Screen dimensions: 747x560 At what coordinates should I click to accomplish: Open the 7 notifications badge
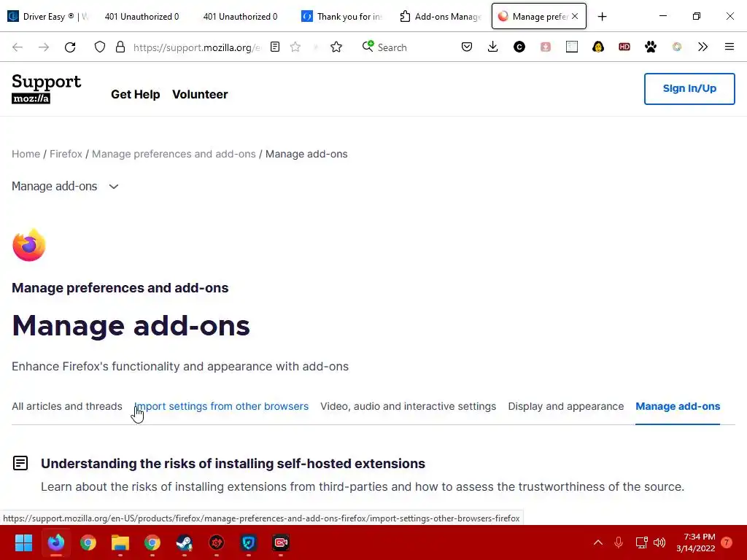click(x=727, y=542)
